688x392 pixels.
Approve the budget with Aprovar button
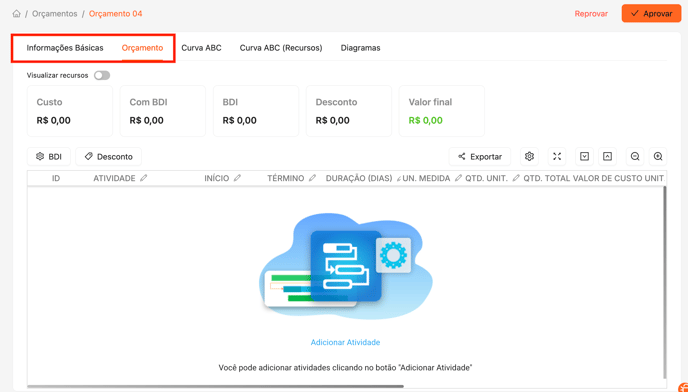coord(651,14)
